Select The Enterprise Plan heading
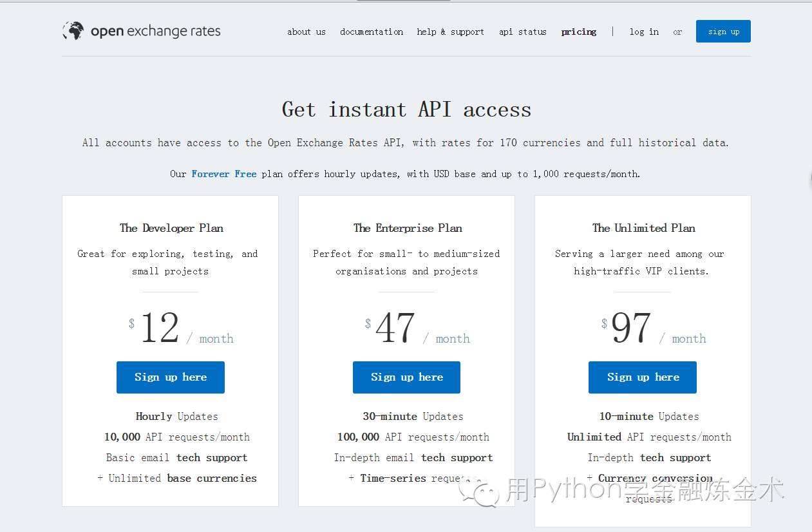The height and width of the screenshot is (532, 812). 408,228
